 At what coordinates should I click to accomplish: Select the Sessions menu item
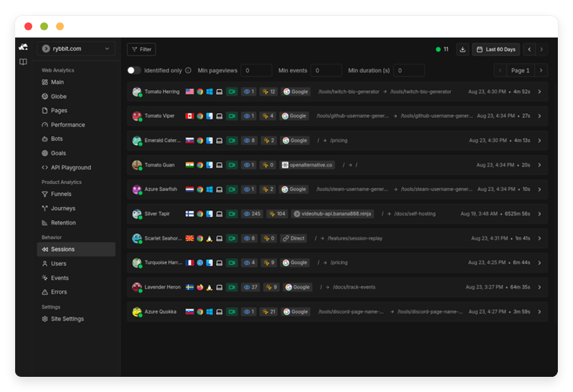76,250
